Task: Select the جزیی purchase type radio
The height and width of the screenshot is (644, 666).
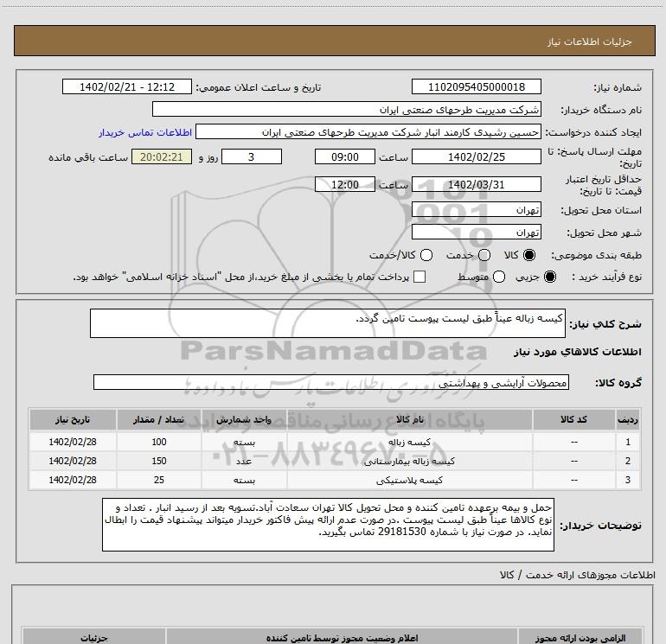Action: click(550, 277)
